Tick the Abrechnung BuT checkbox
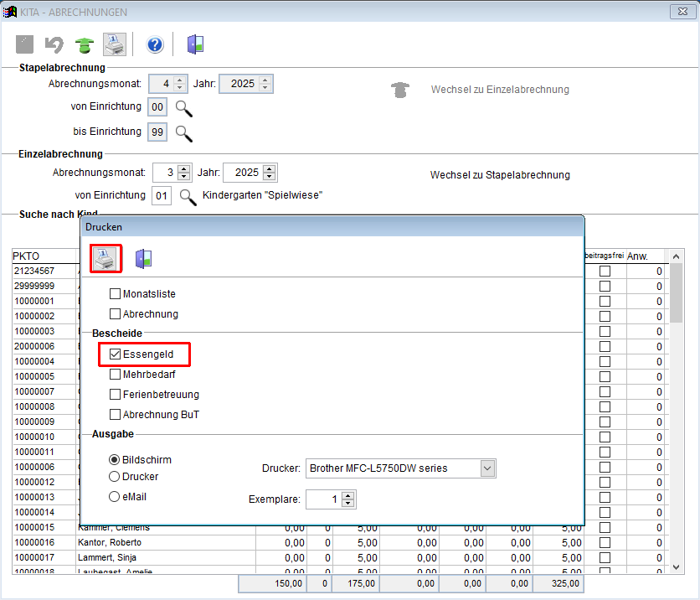 [x=116, y=415]
